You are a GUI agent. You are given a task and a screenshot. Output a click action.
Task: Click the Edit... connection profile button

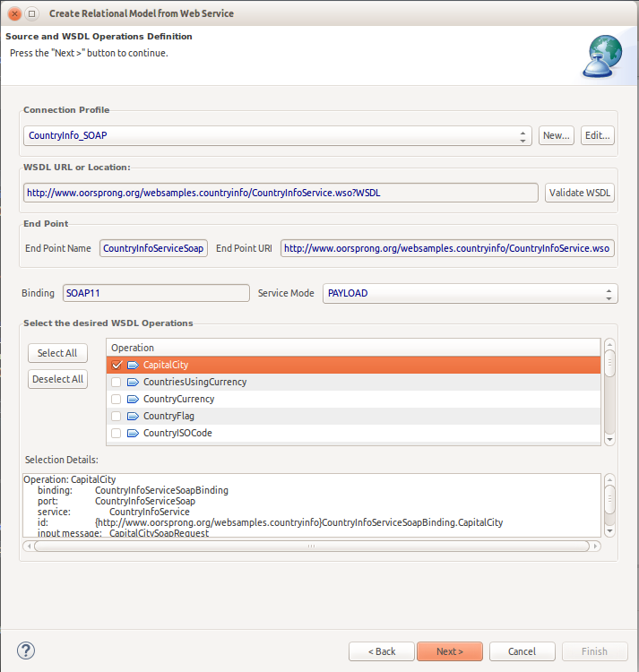598,135
